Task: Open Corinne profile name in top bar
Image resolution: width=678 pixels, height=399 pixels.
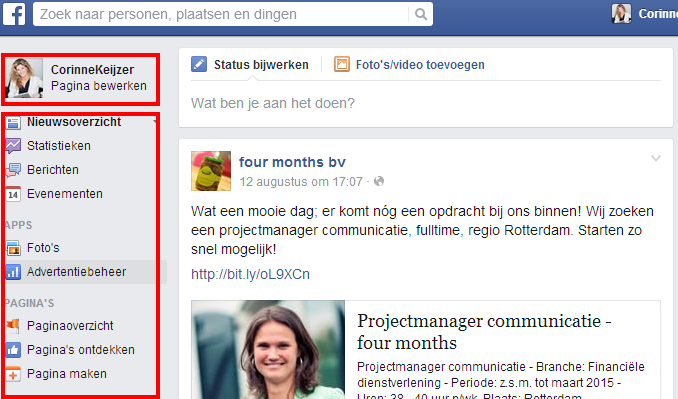Action: coord(658,14)
